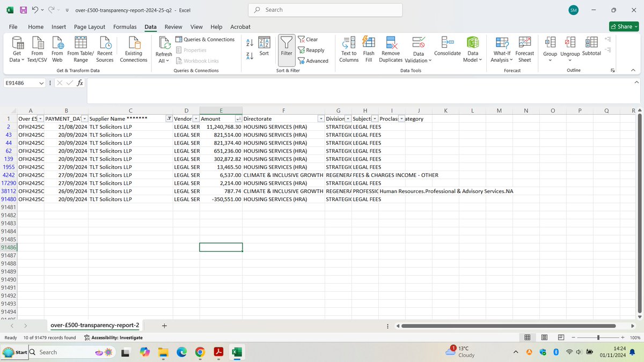Open Adobe Acrobat from taskbar
This screenshot has width=644, height=362.
click(219, 352)
